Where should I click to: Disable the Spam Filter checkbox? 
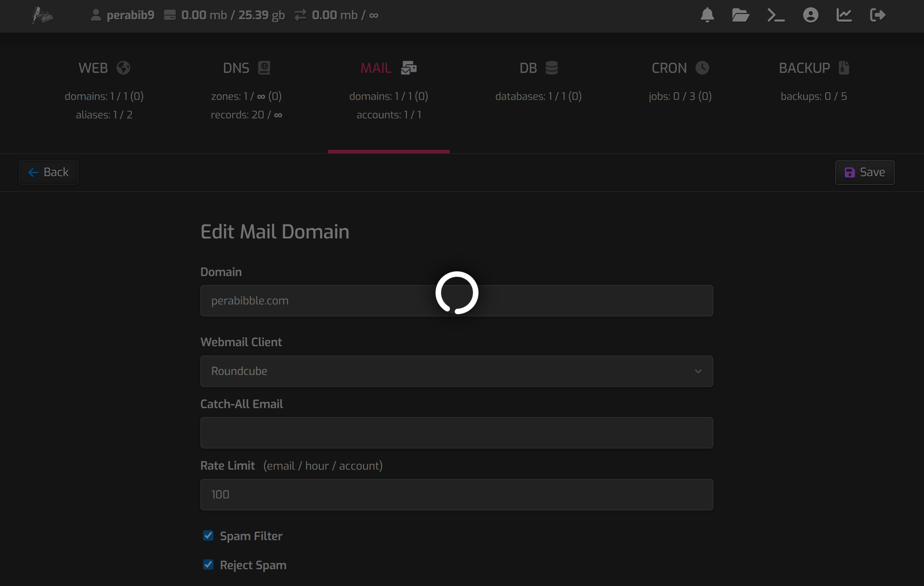click(x=208, y=535)
